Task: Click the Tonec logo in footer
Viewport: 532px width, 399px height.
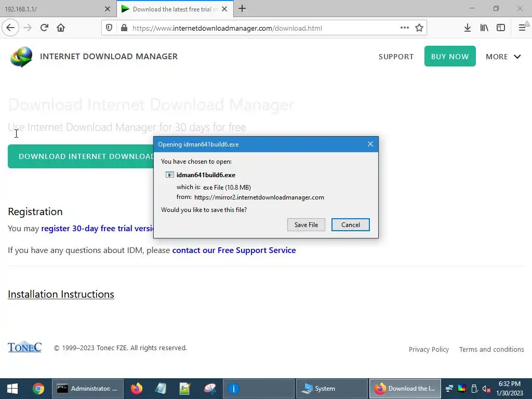Action: [x=25, y=347]
